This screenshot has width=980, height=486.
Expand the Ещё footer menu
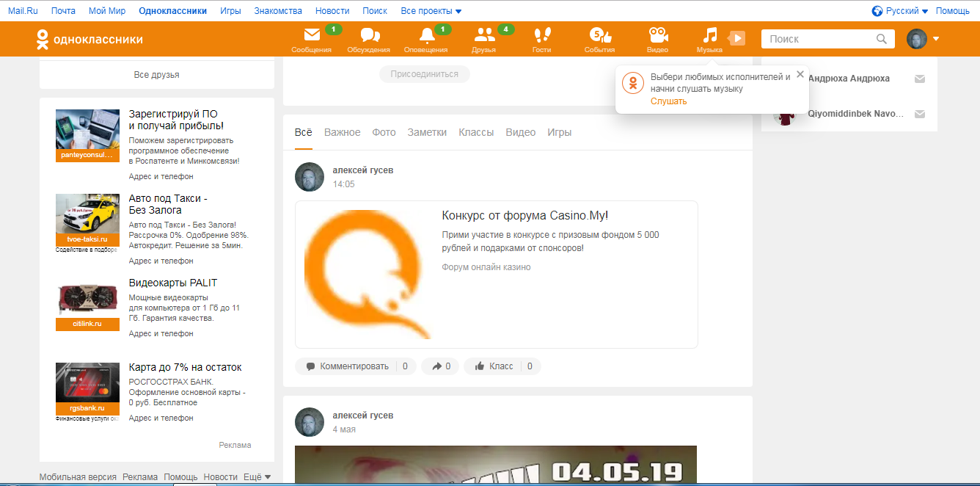[x=257, y=477]
